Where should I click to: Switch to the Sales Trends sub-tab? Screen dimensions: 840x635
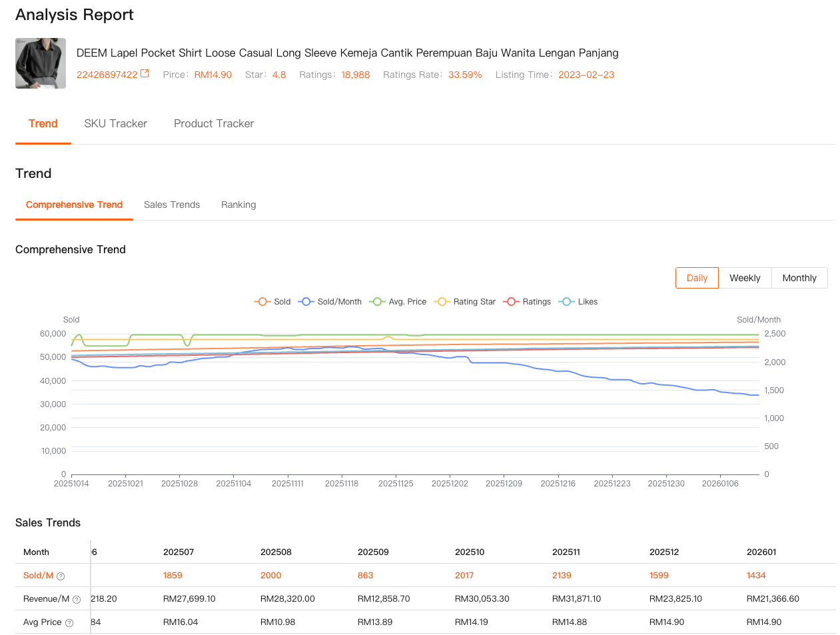[172, 205]
